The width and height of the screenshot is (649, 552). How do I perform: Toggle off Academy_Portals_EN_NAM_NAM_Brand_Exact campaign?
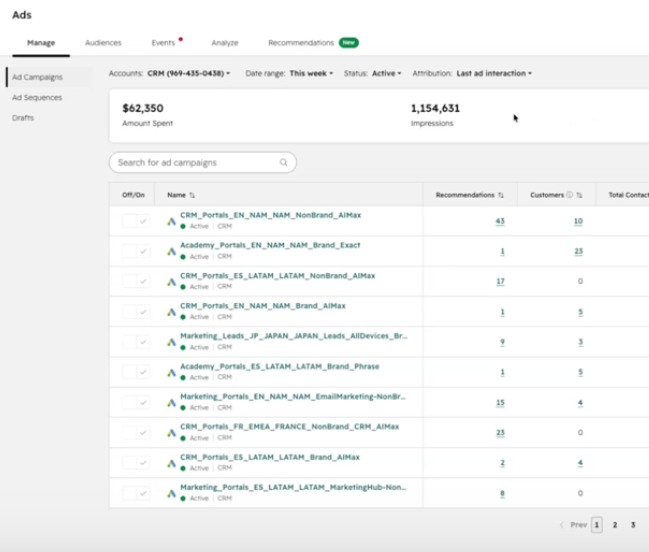(136, 251)
